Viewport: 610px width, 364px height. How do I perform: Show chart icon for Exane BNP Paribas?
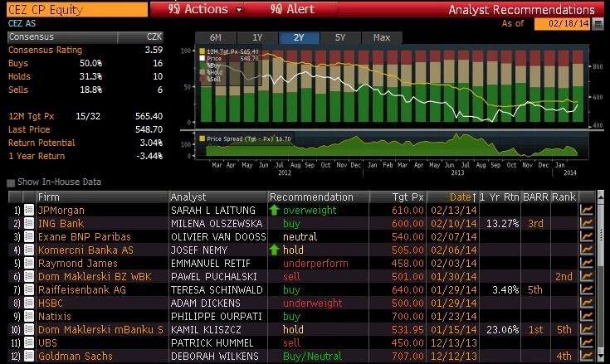(x=587, y=236)
